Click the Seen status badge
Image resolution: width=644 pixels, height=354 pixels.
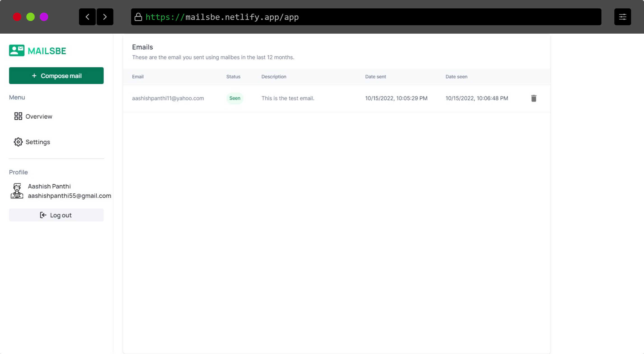[x=235, y=98]
